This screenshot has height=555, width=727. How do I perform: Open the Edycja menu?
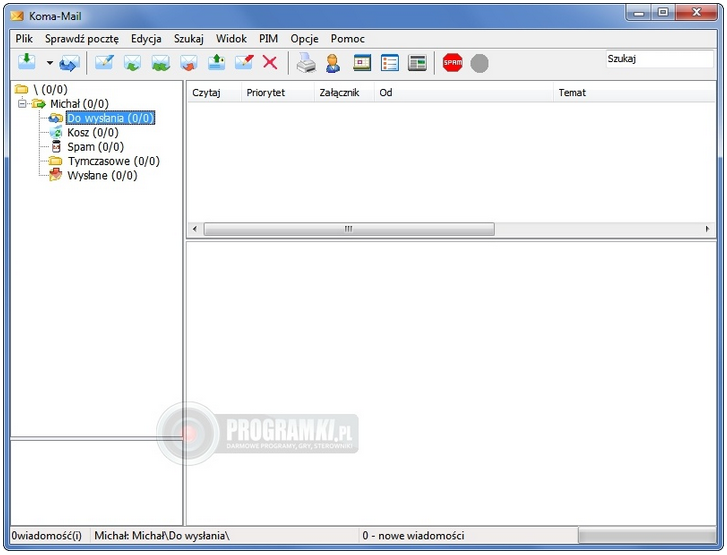click(x=146, y=39)
